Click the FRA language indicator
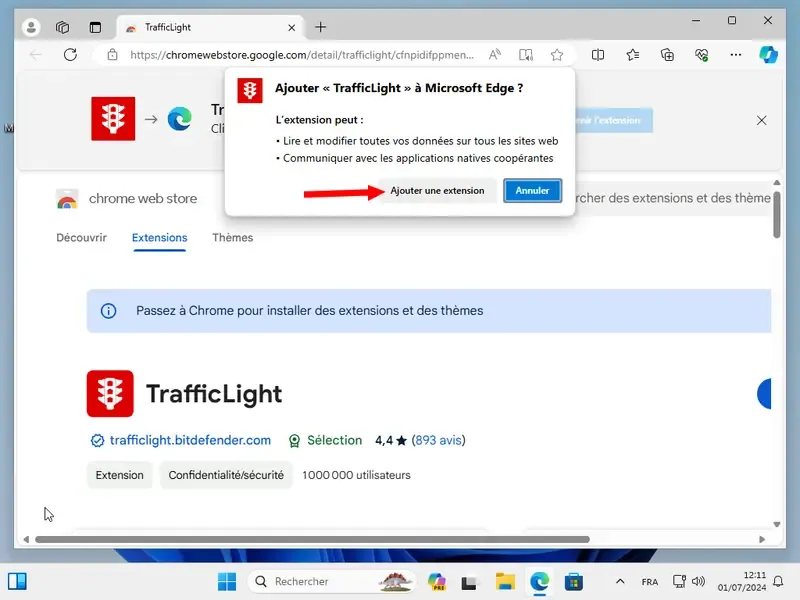Screen dimensions: 800x600 pyautogui.click(x=649, y=582)
